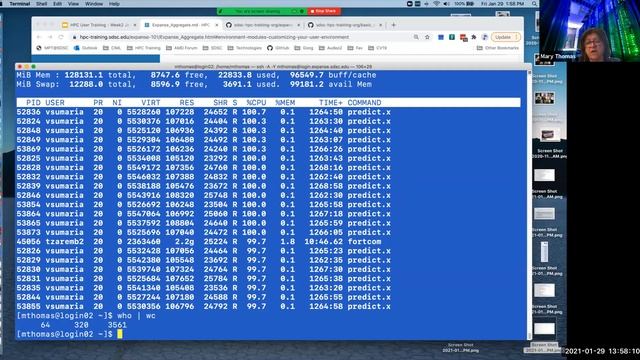Click the zoom magnifier icon in address bar
The image size is (640, 360).
[x=416, y=37]
